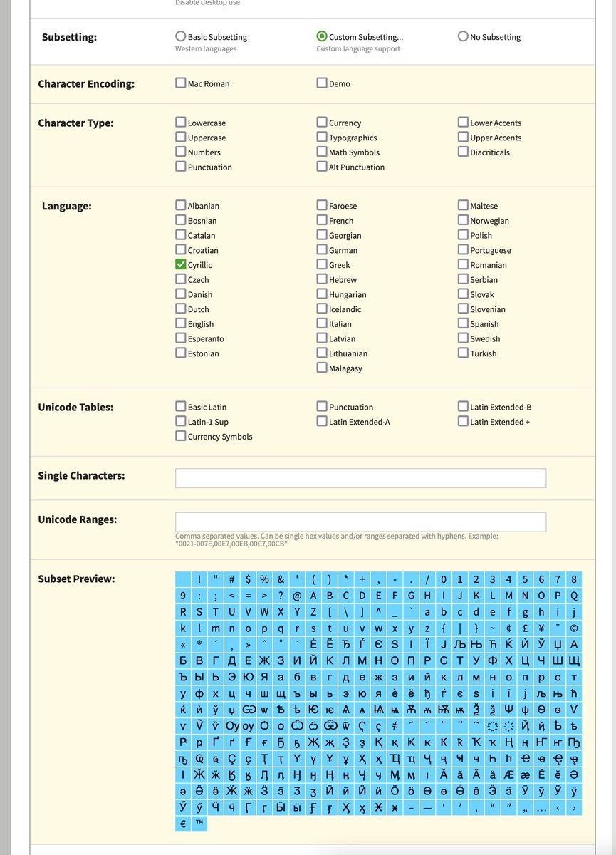Enable the Portuguese language checkbox
Screen dimensions: 616x855
[464, 249]
